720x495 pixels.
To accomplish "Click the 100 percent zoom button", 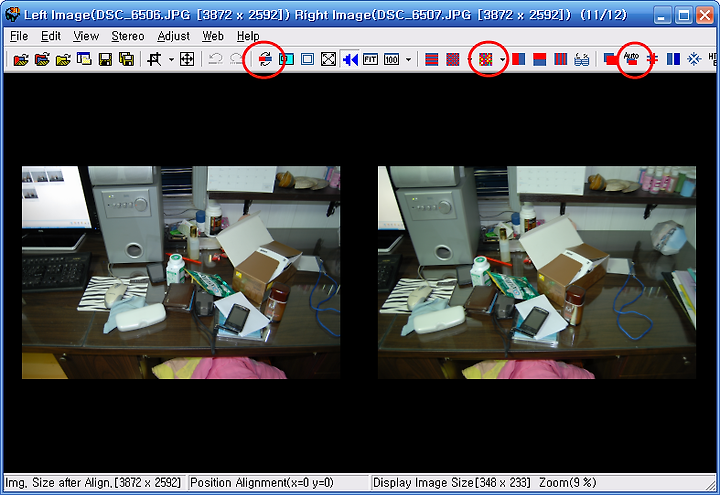I will coord(391,59).
